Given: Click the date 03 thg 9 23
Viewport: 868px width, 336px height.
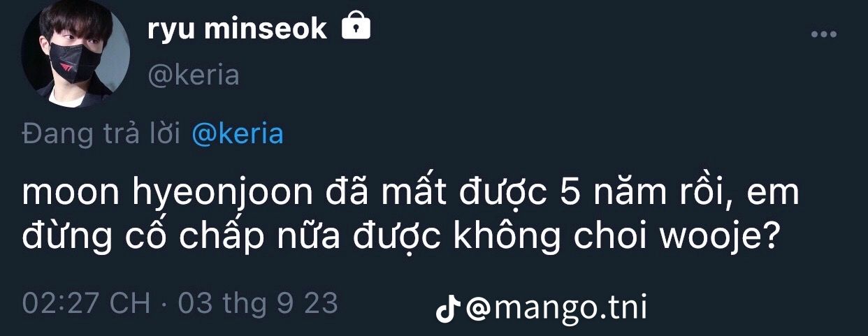Looking at the screenshot, I should pos(258,304).
